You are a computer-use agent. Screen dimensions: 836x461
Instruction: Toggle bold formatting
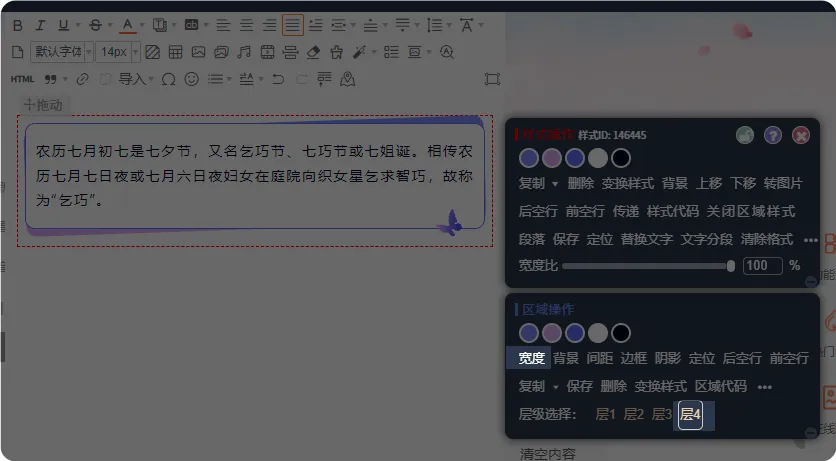[18, 25]
